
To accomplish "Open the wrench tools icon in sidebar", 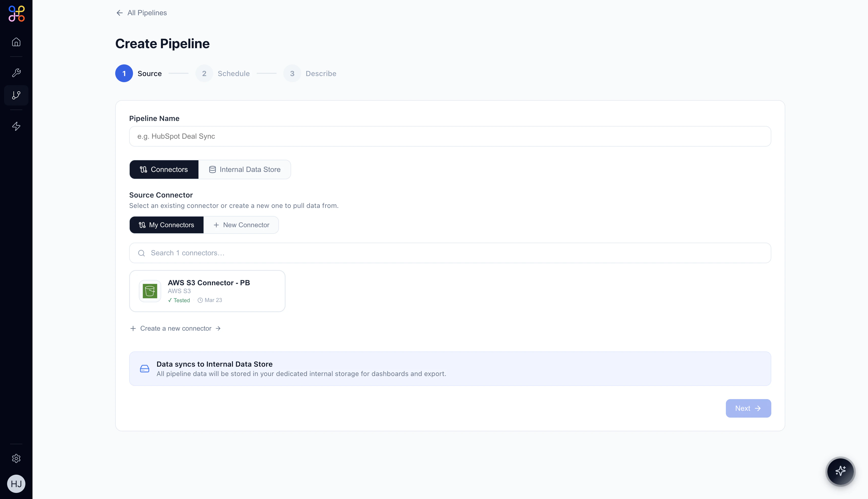I will pos(16,73).
